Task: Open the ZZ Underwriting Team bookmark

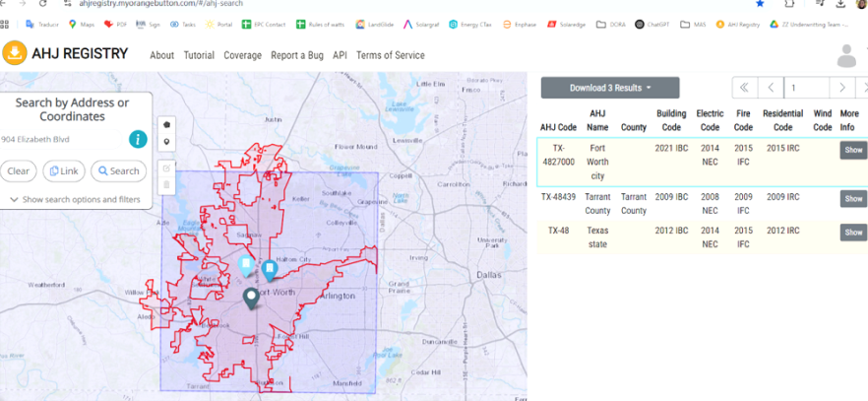Action: pyautogui.click(x=809, y=25)
